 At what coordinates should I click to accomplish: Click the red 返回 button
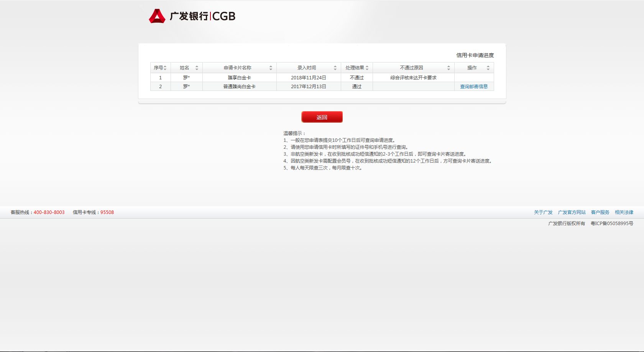tap(322, 117)
